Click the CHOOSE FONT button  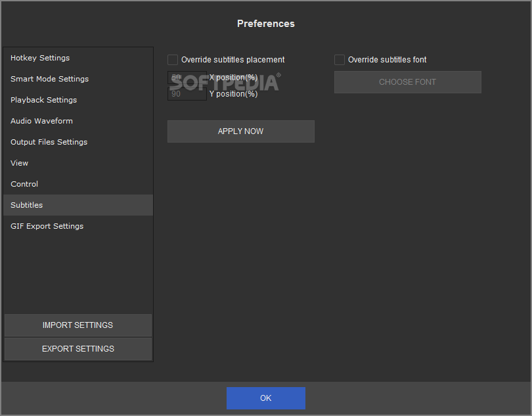click(407, 82)
